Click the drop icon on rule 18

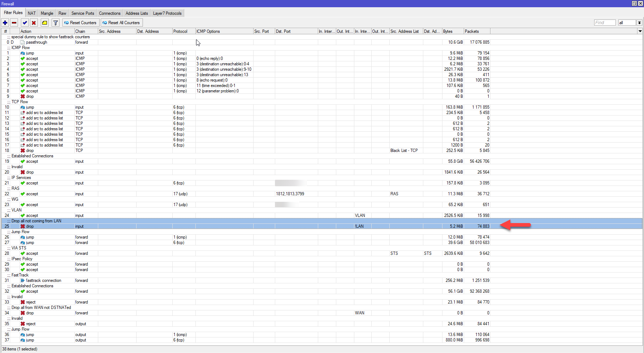(23, 151)
